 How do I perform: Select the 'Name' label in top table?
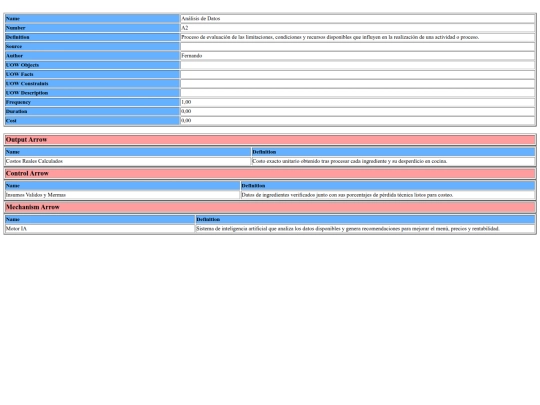point(13,19)
